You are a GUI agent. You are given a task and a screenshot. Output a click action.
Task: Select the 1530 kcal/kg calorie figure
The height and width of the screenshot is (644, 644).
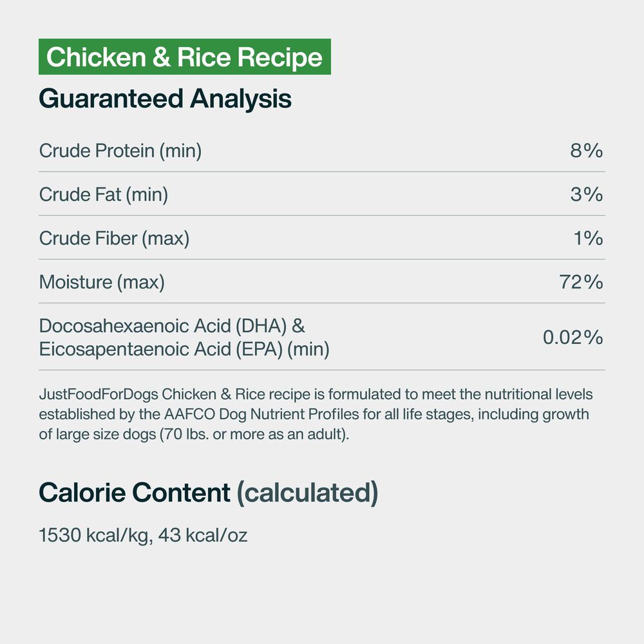click(x=93, y=535)
